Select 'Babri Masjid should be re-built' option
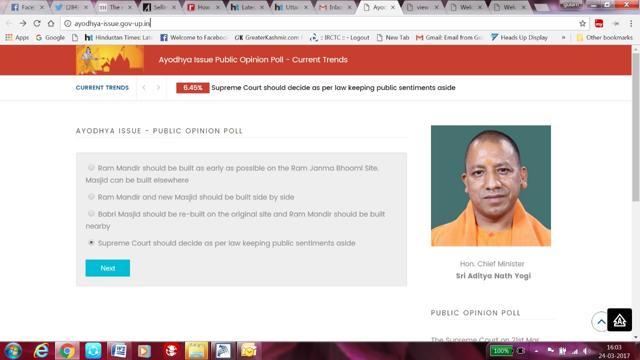 pyautogui.click(x=91, y=213)
